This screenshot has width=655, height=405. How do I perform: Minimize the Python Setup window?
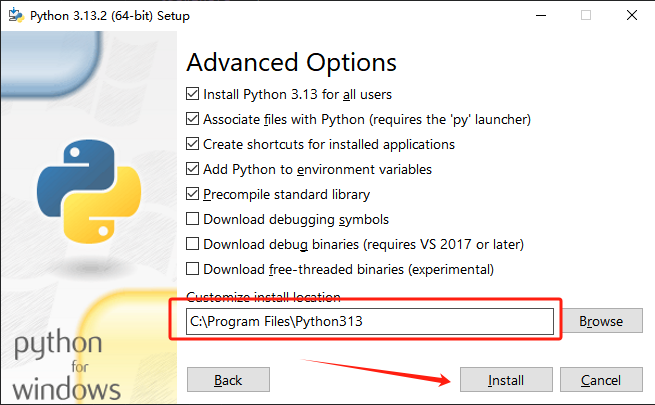[541, 15]
